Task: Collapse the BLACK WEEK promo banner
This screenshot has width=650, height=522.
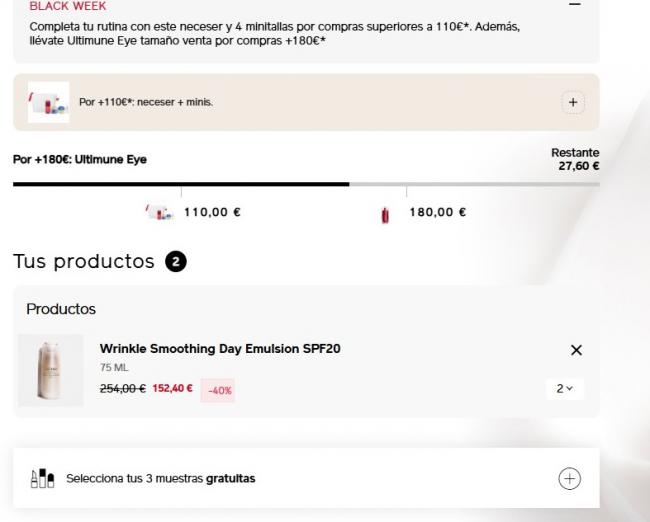Action: [x=573, y=6]
